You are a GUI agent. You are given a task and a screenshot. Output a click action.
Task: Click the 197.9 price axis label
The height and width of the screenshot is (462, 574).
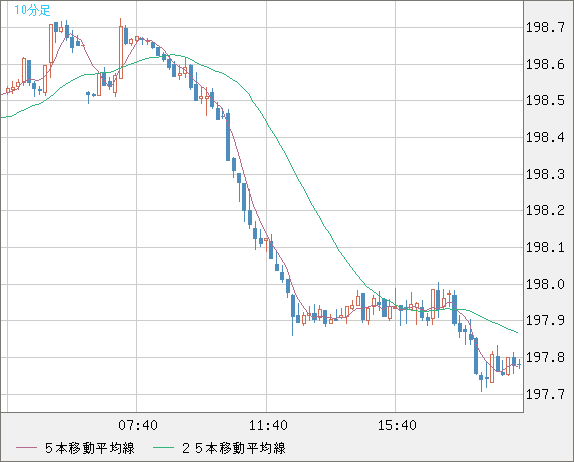(x=545, y=320)
